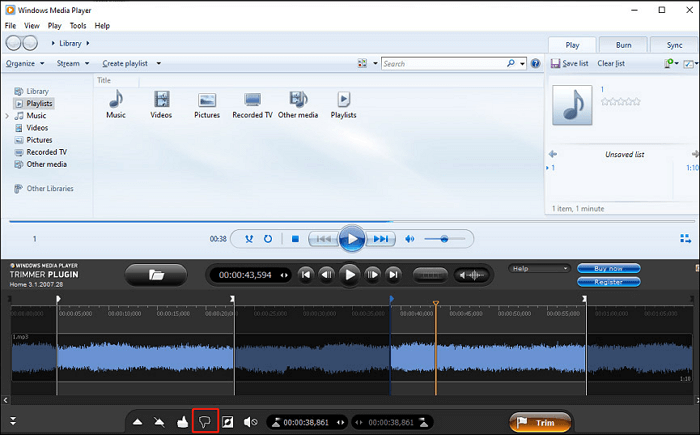Adjust the volume slider
700x435 pixels.
point(444,239)
